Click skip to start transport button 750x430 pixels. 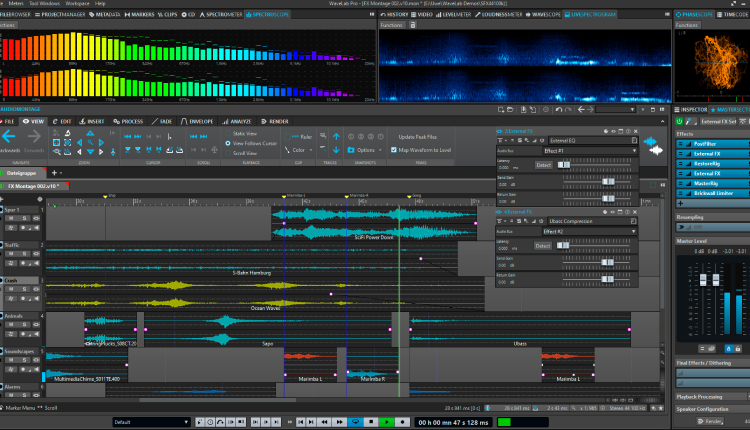coord(300,422)
